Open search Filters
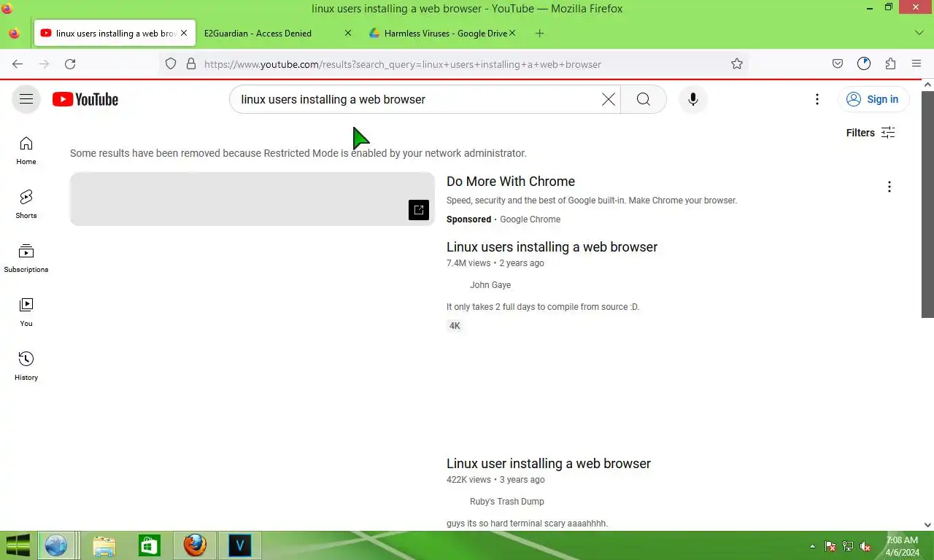The height and width of the screenshot is (560, 934). 871,133
